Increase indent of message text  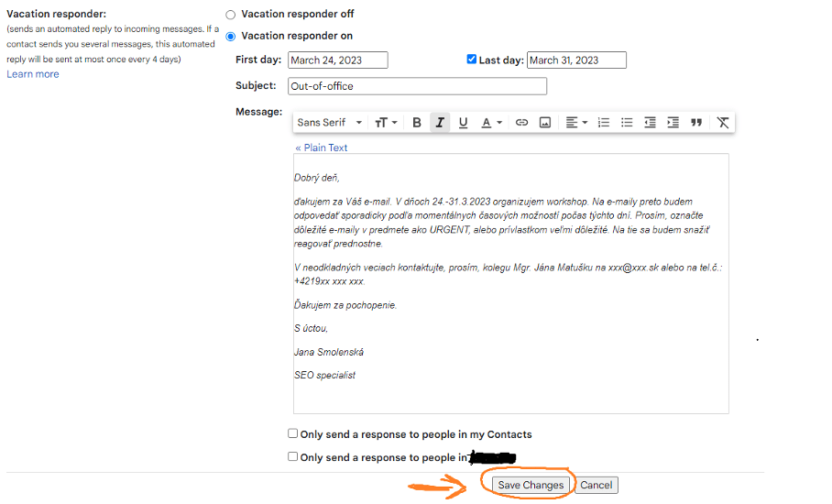(x=673, y=123)
